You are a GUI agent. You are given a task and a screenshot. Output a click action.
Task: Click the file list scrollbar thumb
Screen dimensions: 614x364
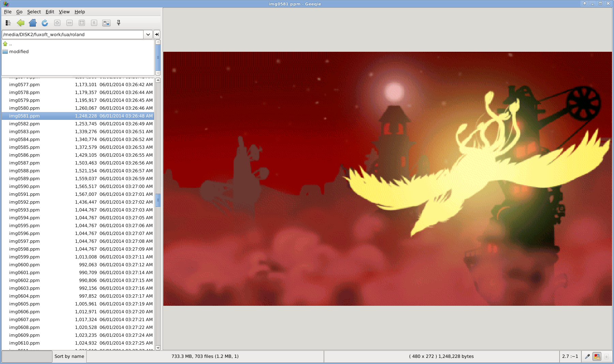(158, 200)
